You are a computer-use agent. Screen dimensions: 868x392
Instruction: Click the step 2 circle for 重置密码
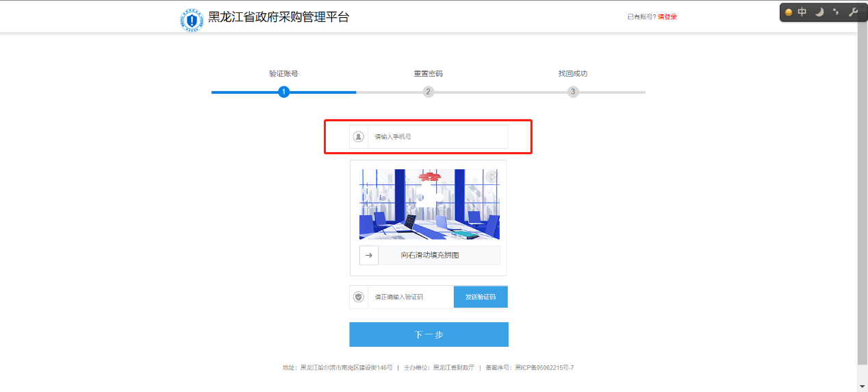[429, 92]
